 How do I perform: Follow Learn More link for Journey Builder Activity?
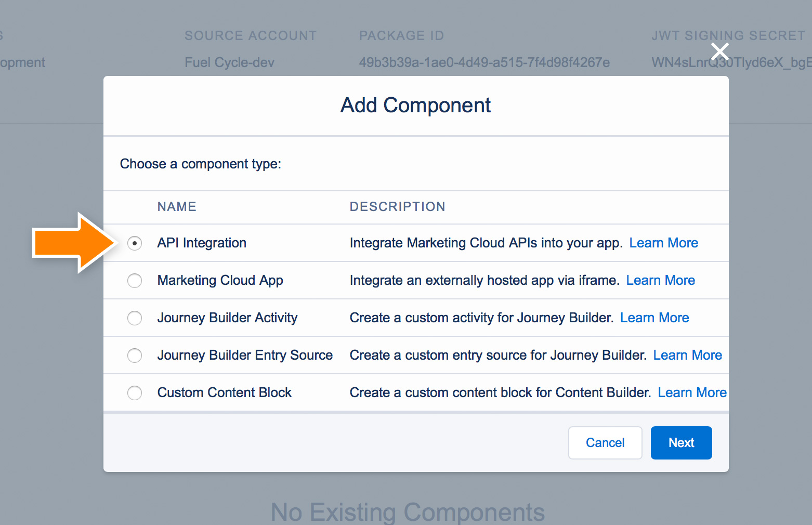pyautogui.click(x=654, y=318)
